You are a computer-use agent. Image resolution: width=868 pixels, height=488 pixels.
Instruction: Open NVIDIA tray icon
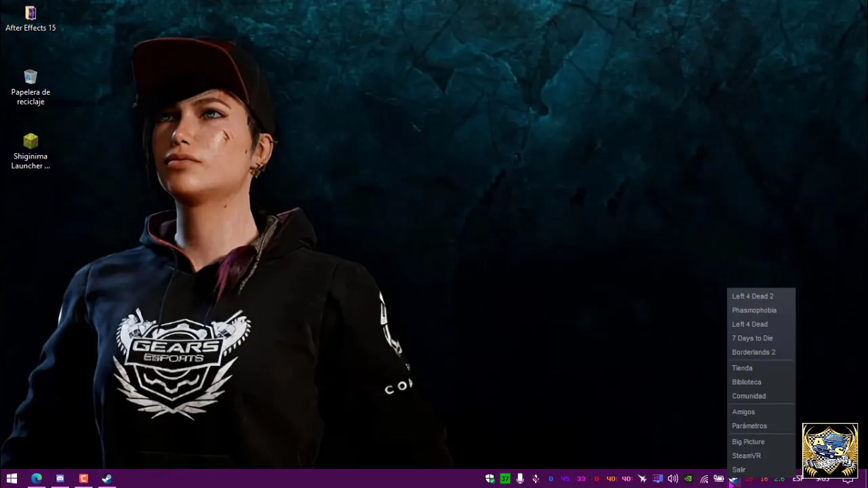point(688,479)
